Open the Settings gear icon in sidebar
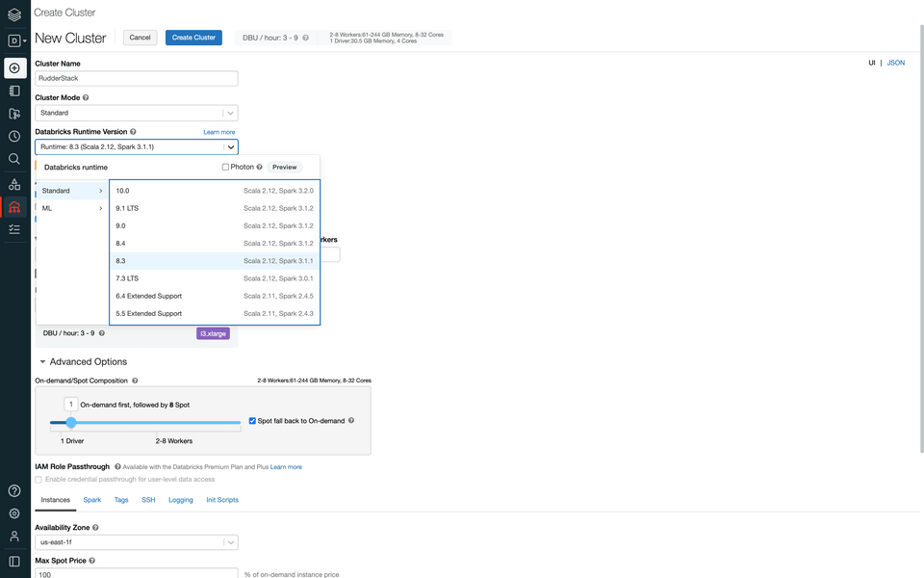924x578 pixels. [14, 514]
